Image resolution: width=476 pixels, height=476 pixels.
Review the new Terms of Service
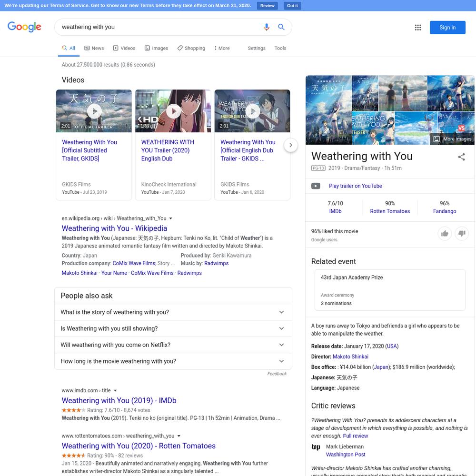point(267,6)
